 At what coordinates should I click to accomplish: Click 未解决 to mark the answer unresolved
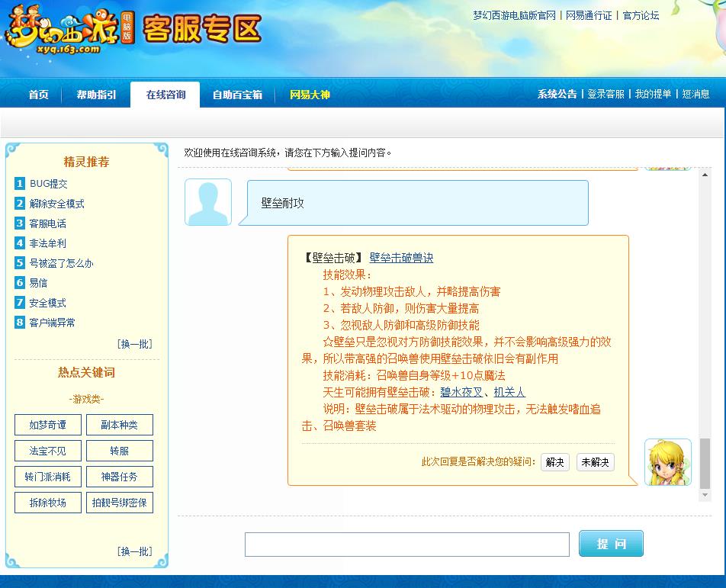[x=594, y=462]
